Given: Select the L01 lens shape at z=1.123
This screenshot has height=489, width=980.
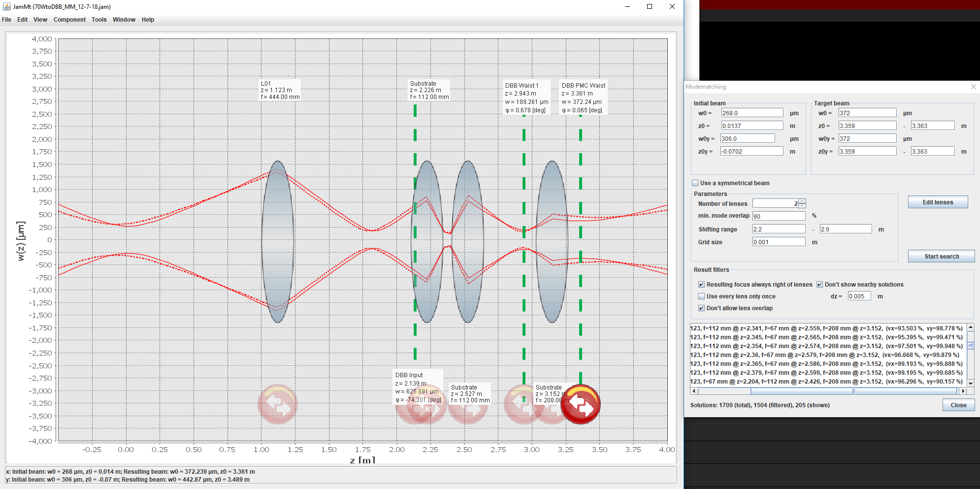Looking at the screenshot, I should 278,242.
